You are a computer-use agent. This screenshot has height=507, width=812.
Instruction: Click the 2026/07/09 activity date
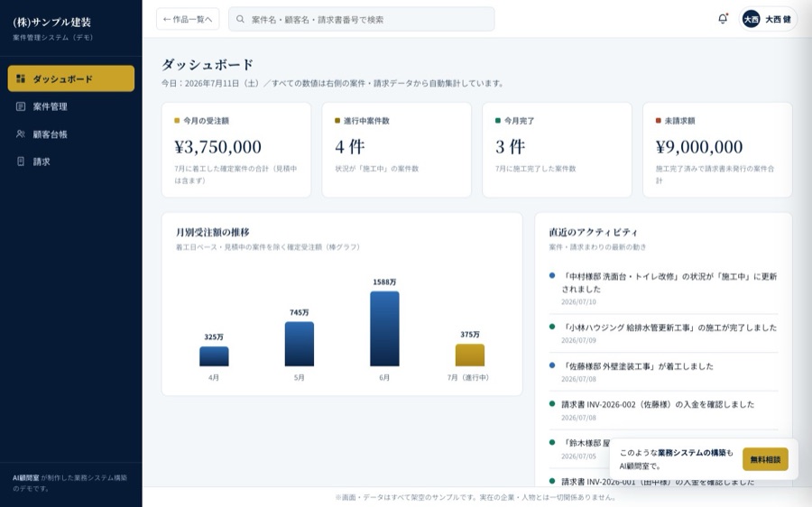[578, 340]
